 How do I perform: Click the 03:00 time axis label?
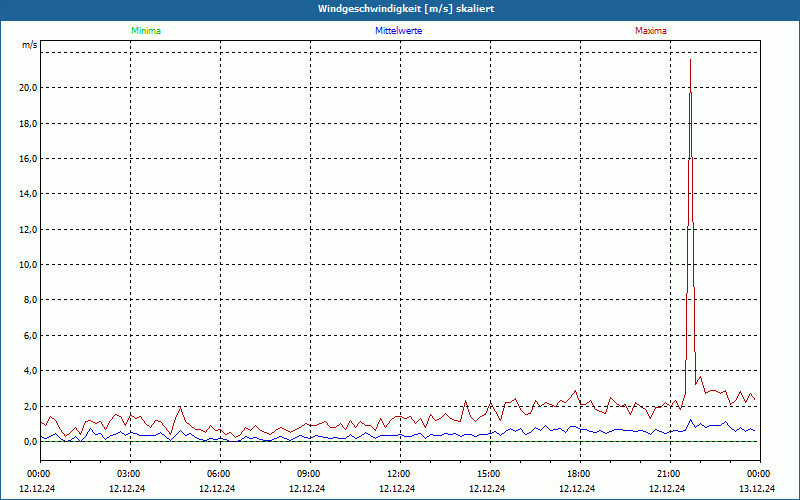tap(131, 474)
